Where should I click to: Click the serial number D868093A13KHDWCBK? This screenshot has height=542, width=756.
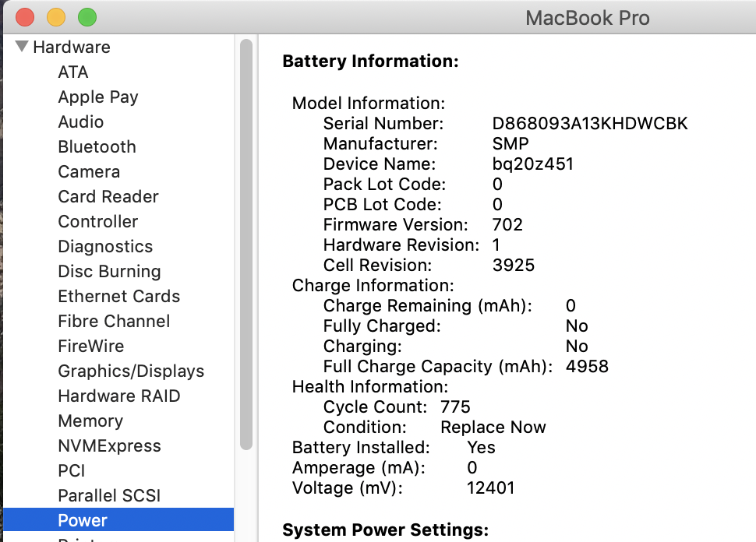coord(590,124)
